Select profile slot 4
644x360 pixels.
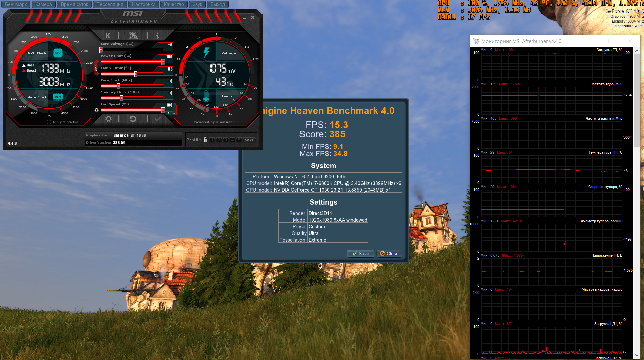(232, 140)
